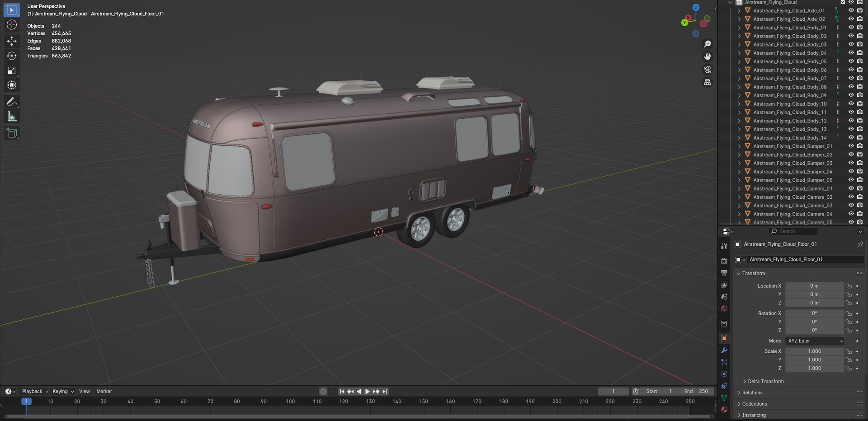Expand the Airstream_Flying_Cloud_Body_07 tree row
Image resolution: width=868 pixels, height=421 pixels.
point(739,79)
